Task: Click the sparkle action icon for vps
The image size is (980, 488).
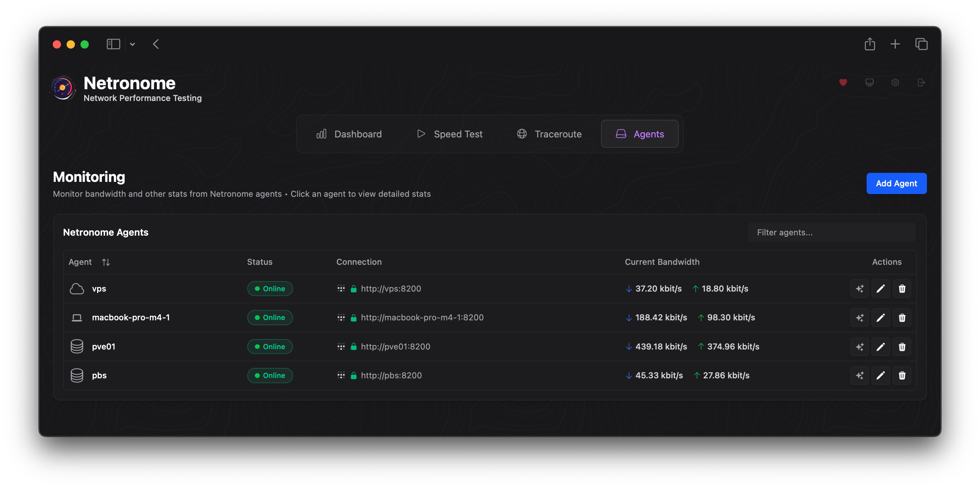Action: pyautogui.click(x=860, y=288)
